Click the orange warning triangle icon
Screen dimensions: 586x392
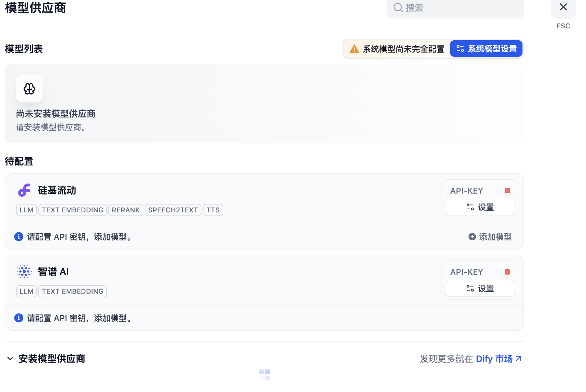(354, 49)
